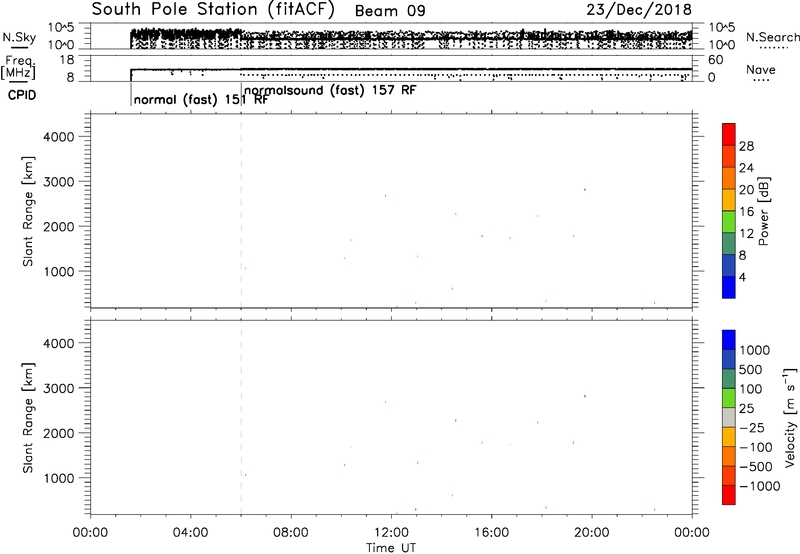Click the 'Power [dB]' colorbar title
Screen dimensions: 800x554
[x=763, y=211]
